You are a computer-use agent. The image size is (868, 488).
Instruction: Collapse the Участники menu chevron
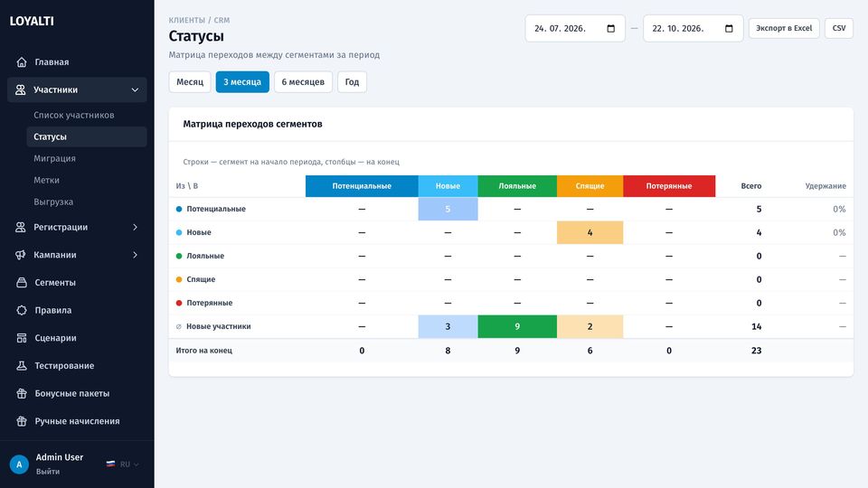(x=135, y=89)
